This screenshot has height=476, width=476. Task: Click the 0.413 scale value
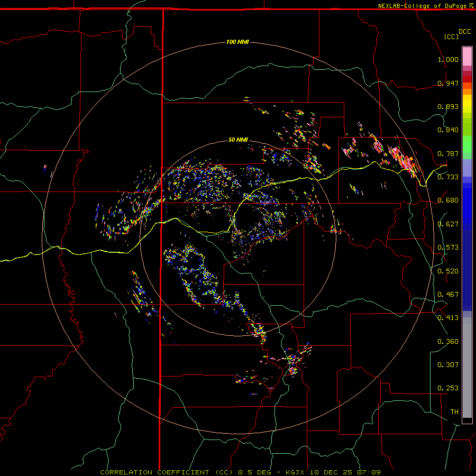coord(448,318)
